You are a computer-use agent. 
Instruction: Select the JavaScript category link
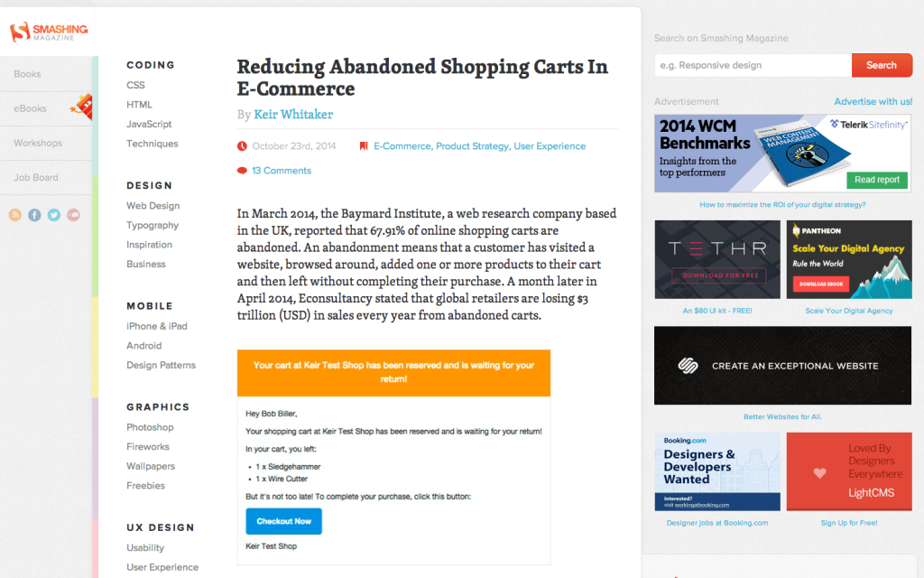click(149, 124)
